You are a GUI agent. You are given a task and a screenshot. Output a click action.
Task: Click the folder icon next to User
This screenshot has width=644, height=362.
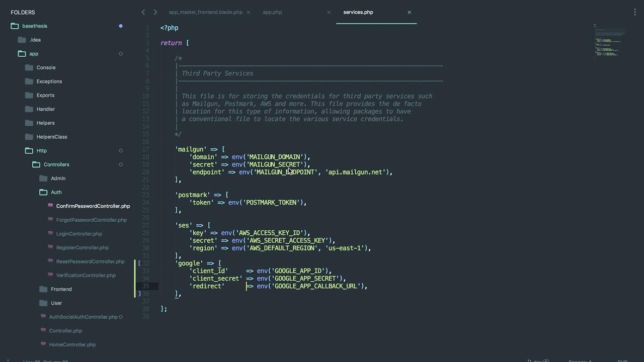[x=43, y=303]
